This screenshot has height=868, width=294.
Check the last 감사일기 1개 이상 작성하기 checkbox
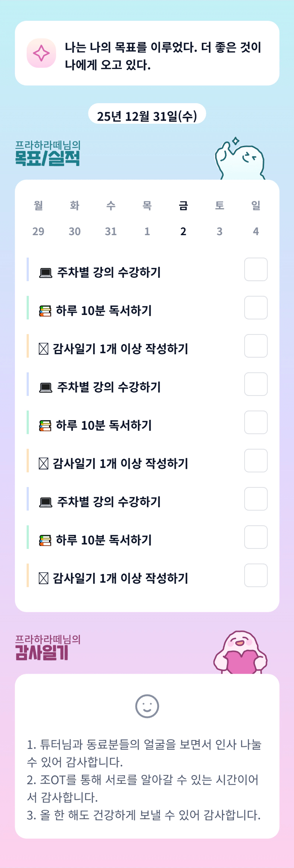coord(256,575)
